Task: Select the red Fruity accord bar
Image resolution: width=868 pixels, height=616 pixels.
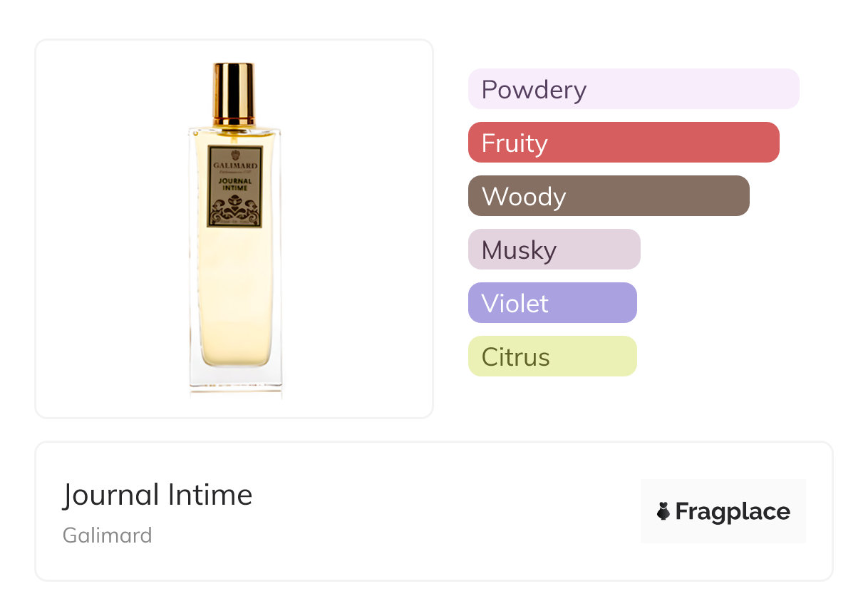Action: point(624,143)
